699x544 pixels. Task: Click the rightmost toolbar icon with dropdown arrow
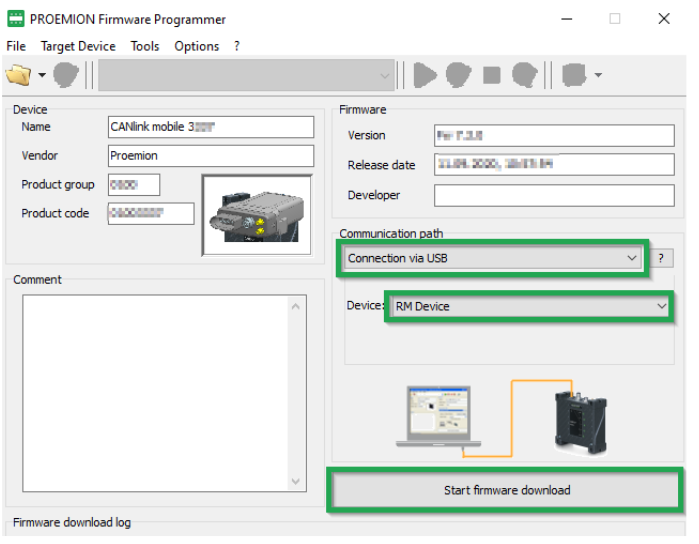point(580,75)
